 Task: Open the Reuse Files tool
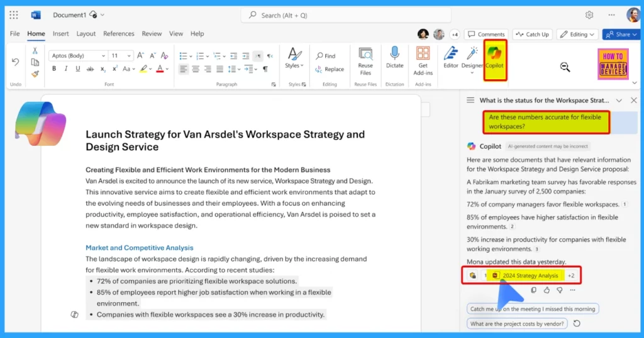(x=365, y=61)
